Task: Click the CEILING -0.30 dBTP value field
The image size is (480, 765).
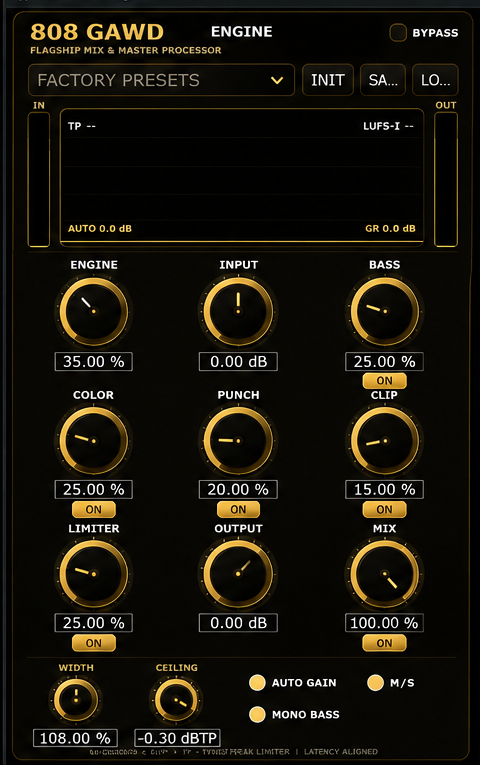Action: [178, 738]
